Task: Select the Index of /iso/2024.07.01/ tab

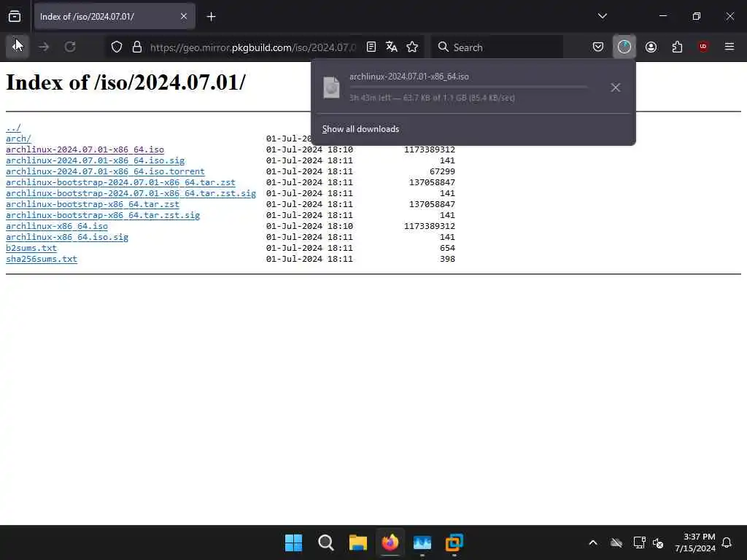Action: 115,17
